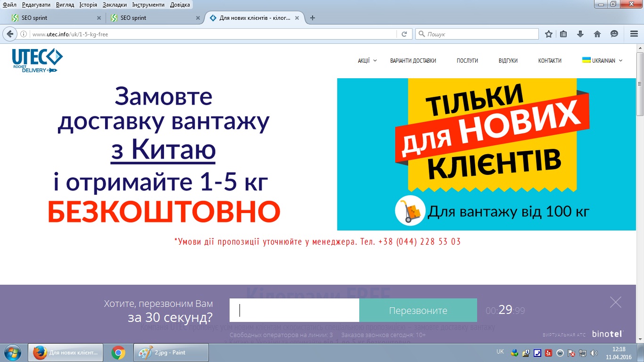
Task: Click UK keyboard language indicator
Action: pyautogui.click(x=500, y=352)
